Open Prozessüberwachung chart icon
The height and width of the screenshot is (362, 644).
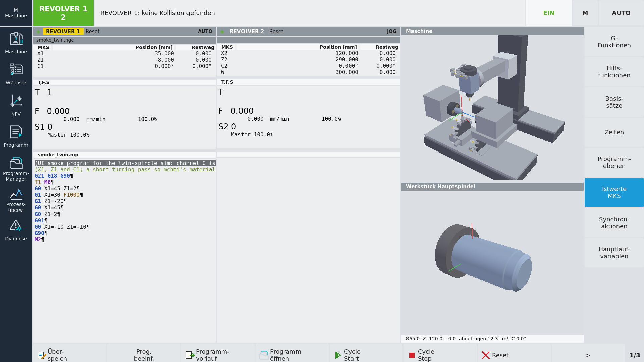(x=16, y=194)
